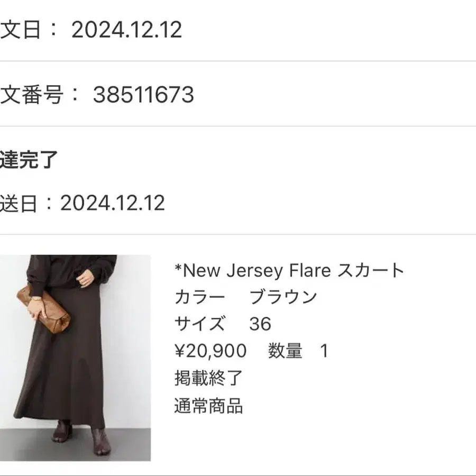The image size is (476, 476).
Task: Click the price ¥20,900
Action: tap(210, 351)
